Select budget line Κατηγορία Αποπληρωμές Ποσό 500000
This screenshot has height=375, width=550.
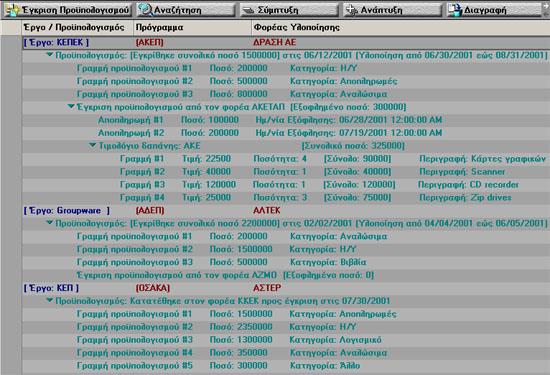tap(286, 81)
